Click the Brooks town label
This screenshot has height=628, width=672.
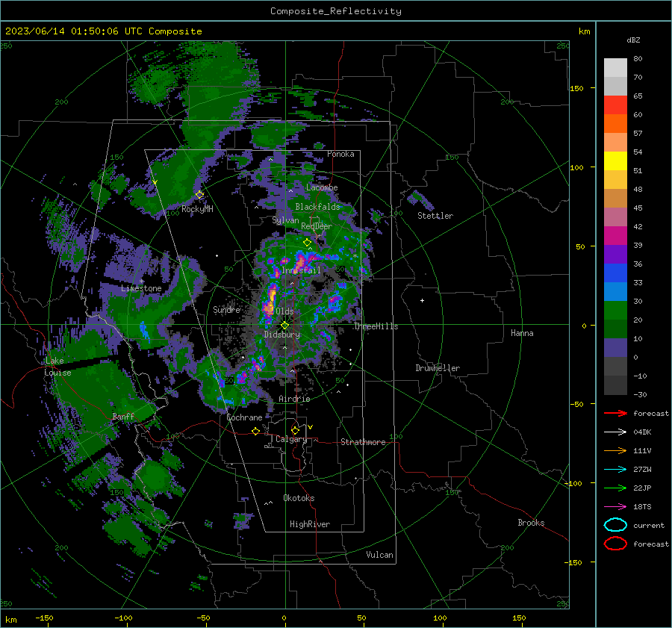tap(531, 523)
